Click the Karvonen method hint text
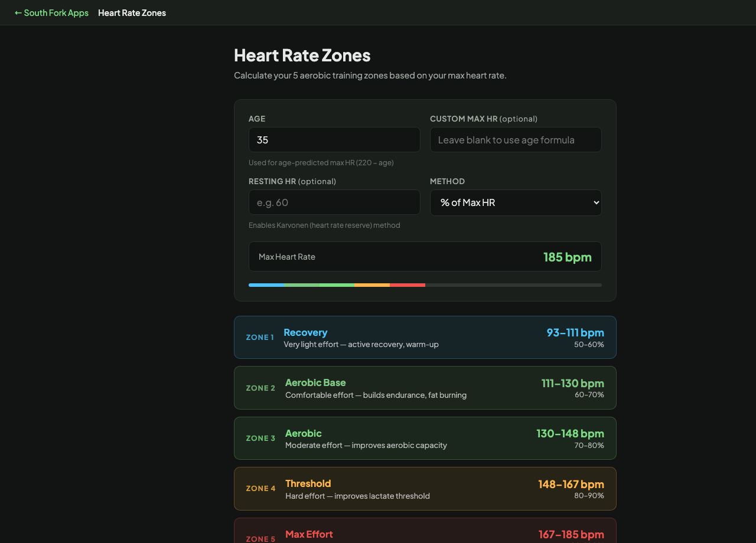 click(324, 225)
